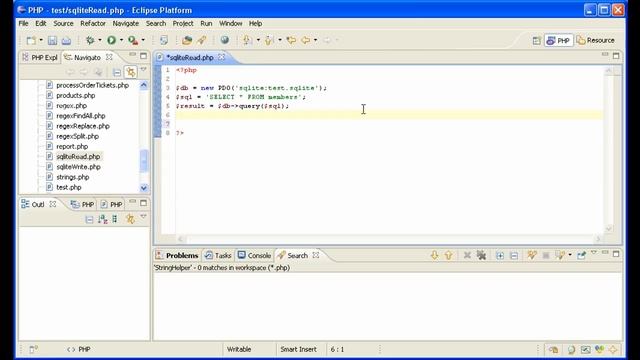Open the Refactor menu
The width and height of the screenshot is (640, 360).
click(x=93, y=23)
